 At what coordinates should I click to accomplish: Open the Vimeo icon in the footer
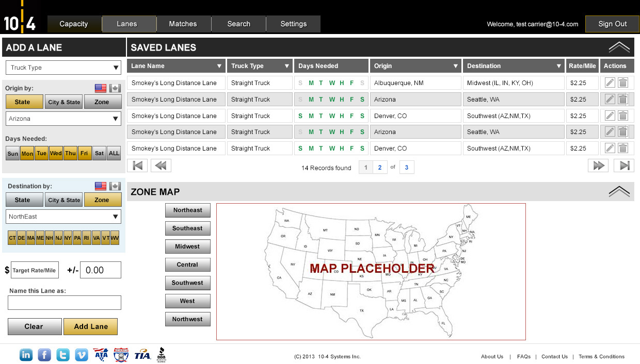(x=82, y=355)
